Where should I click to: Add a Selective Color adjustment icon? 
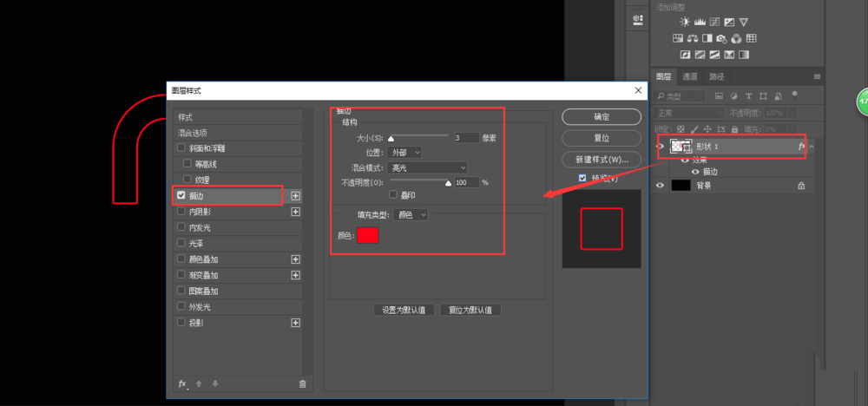[729, 54]
